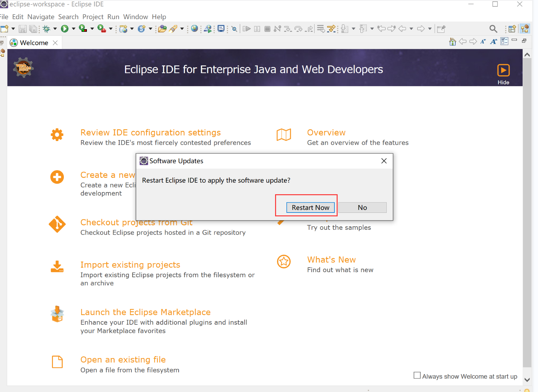Viewport: 538px width, 392px height.
Task: Select the Welcome tab
Action: pos(34,43)
